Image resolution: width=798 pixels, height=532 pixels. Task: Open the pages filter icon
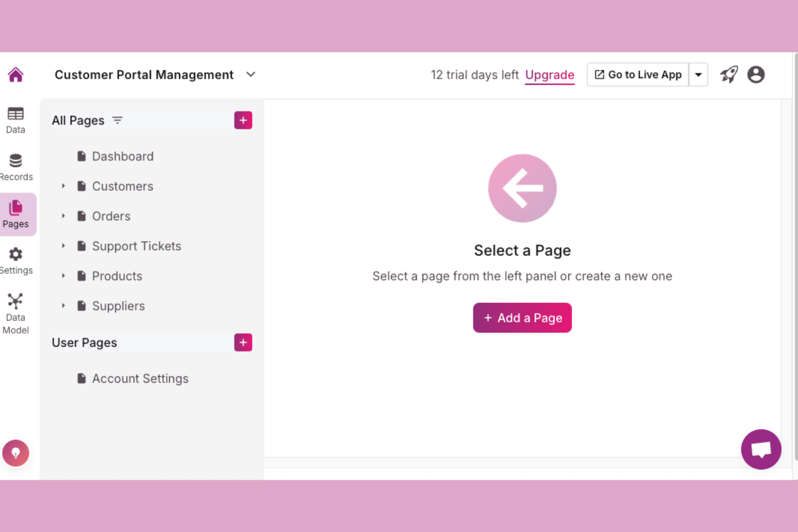(x=118, y=120)
